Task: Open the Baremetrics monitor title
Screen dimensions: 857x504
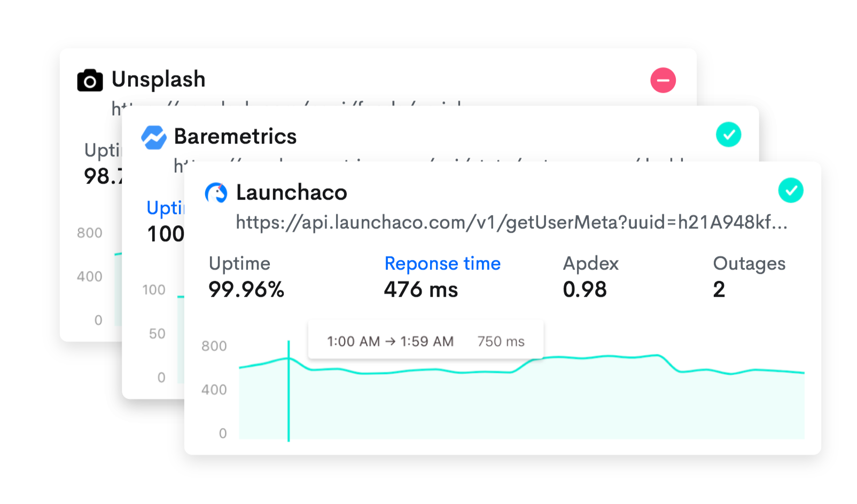Action: [235, 136]
